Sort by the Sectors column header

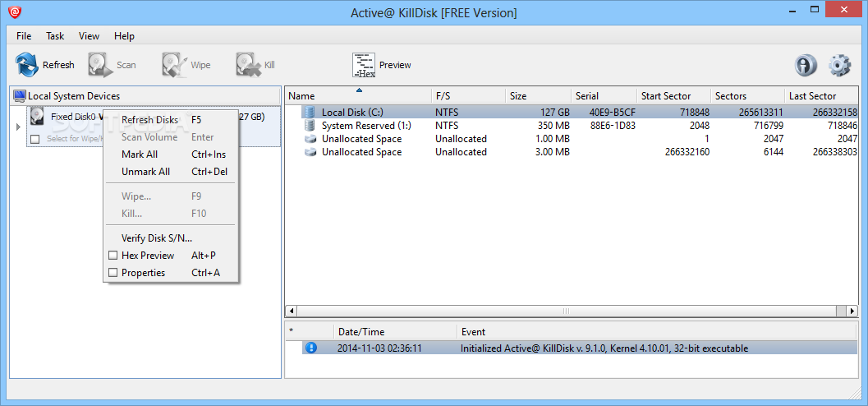[748, 96]
